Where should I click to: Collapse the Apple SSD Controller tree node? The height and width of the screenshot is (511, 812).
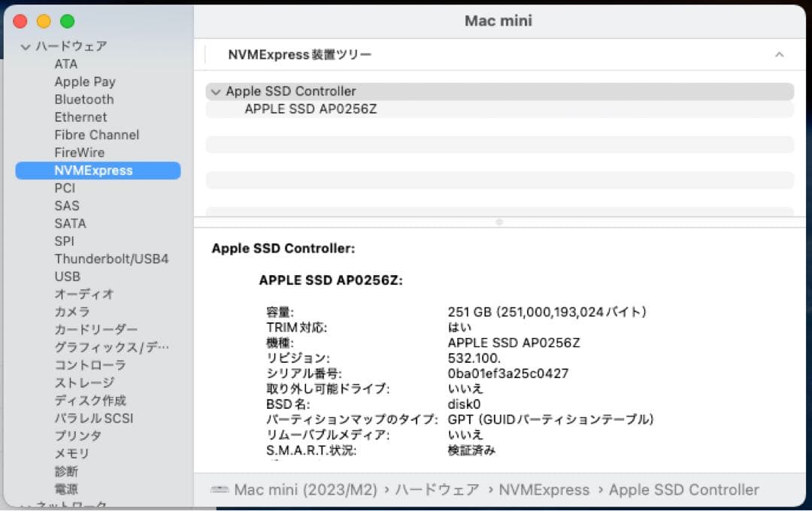click(x=216, y=91)
